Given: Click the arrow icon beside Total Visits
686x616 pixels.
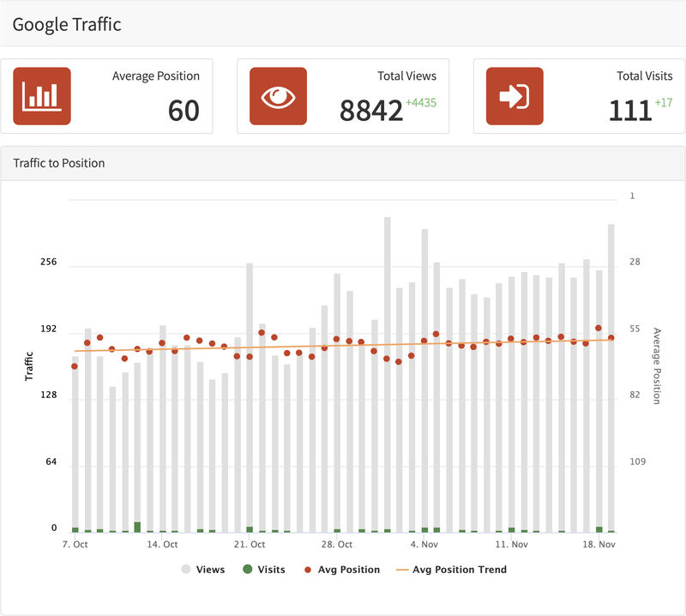Looking at the screenshot, I should 514,96.
